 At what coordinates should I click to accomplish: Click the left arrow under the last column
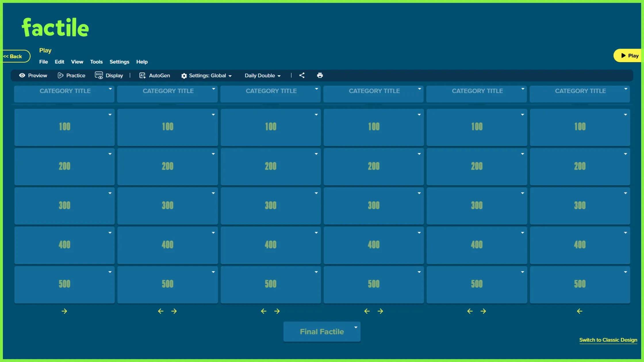click(x=579, y=311)
